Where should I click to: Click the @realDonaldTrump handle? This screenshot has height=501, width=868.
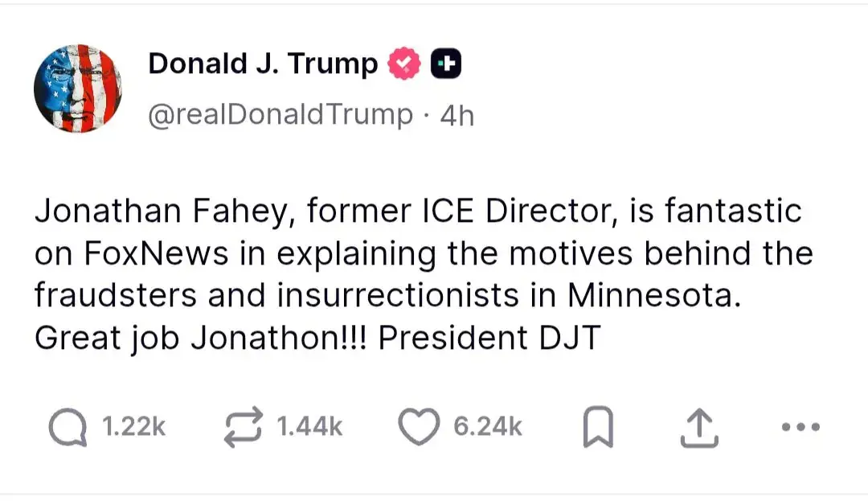tap(280, 115)
